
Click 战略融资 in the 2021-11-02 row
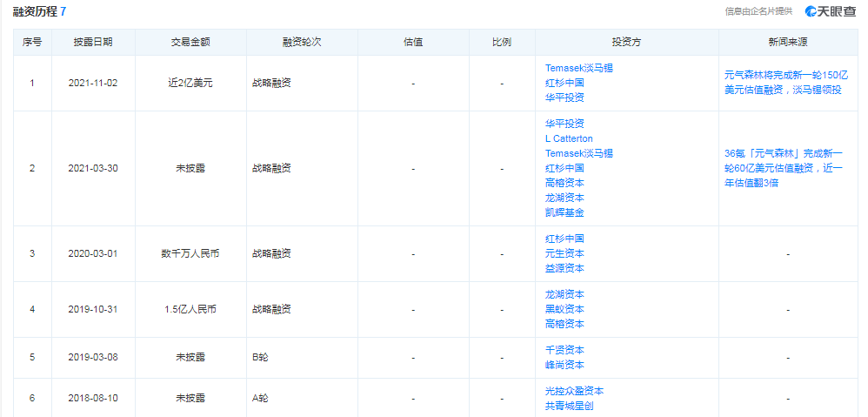(271, 83)
